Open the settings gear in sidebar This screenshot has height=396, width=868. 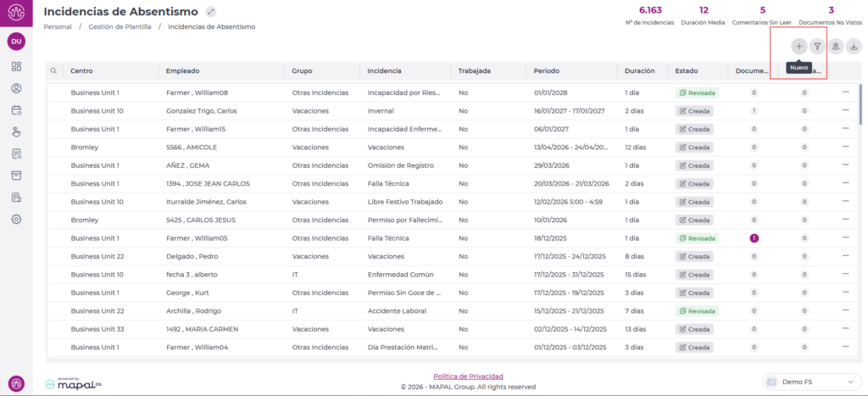click(16, 220)
